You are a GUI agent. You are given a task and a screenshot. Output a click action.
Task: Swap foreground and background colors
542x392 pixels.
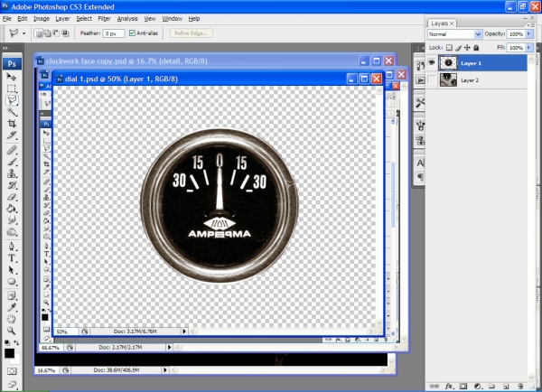pos(16,342)
